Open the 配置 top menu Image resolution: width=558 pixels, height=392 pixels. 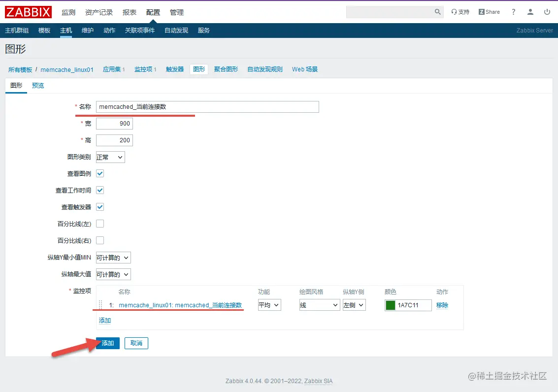153,12
